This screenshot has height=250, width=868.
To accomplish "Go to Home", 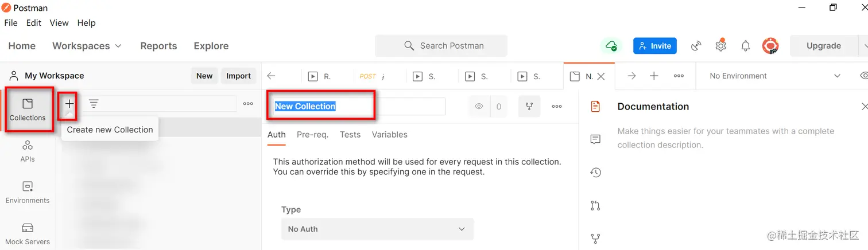I will [x=22, y=46].
